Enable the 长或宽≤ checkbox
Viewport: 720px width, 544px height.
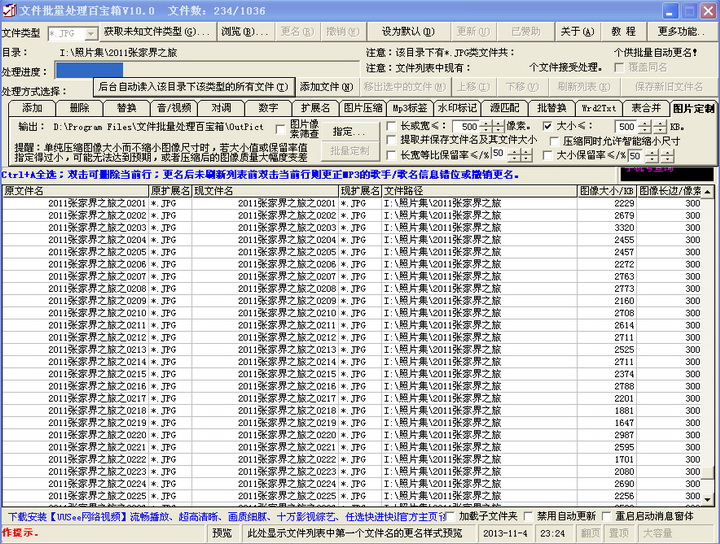pyautogui.click(x=391, y=127)
